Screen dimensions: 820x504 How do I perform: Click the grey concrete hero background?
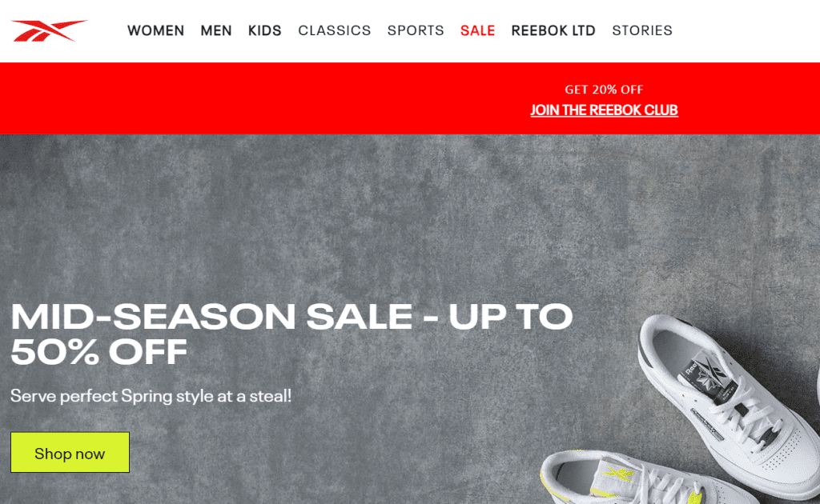(314, 219)
